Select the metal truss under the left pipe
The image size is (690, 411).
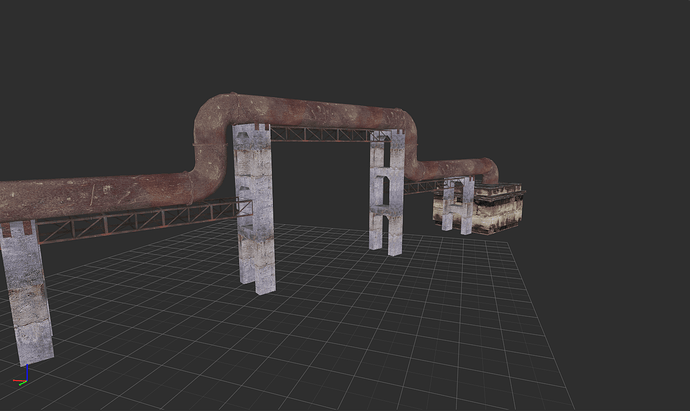click(x=140, y=222)
